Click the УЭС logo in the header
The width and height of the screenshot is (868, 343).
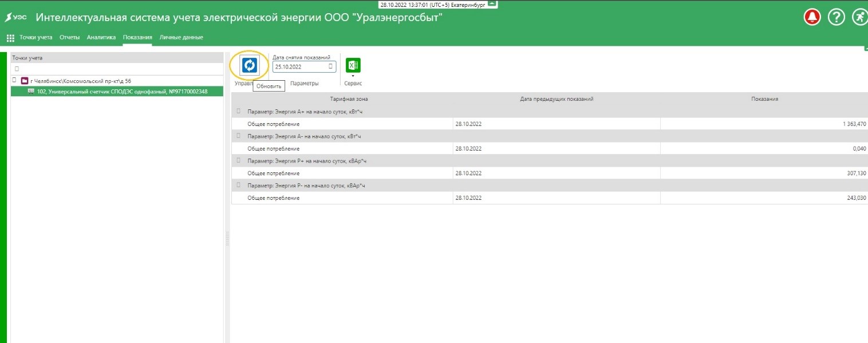[16, 17]
